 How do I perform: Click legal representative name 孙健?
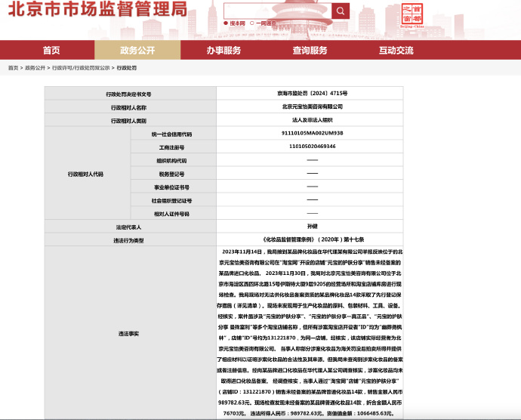(312, 227)
